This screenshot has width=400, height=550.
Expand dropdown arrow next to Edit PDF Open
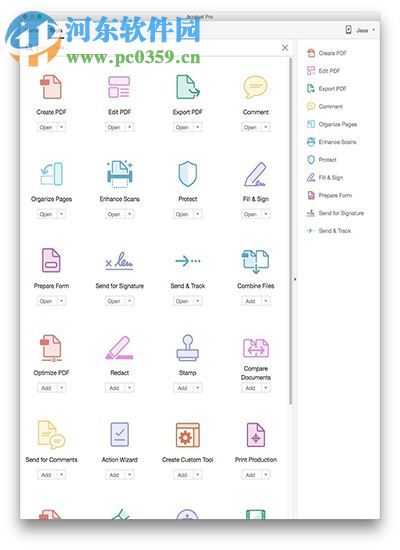129,127
